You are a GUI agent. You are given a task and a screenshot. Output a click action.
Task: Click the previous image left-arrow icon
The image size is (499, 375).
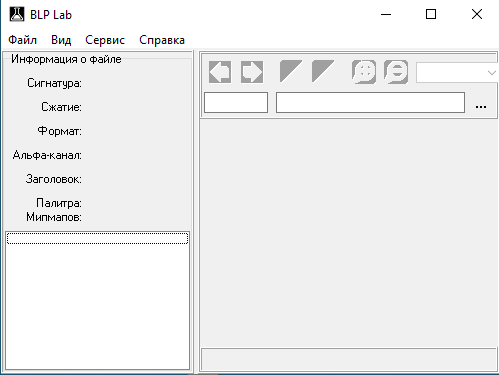(x=220, y=72)
